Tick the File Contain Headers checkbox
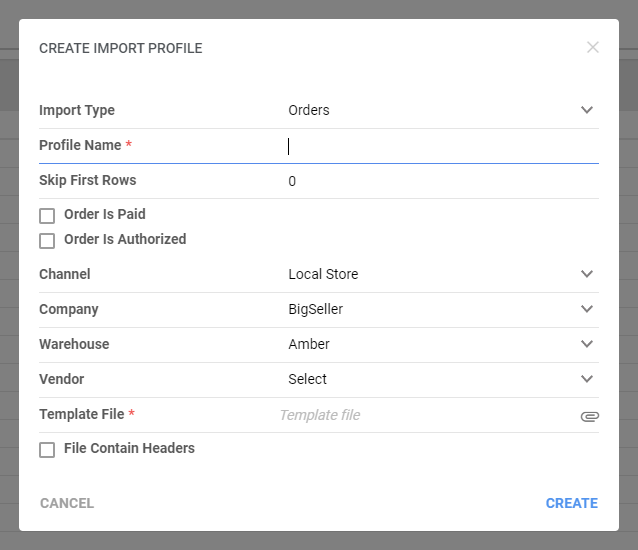The width and height of the screenshot is (638, 550). [47, 450]
